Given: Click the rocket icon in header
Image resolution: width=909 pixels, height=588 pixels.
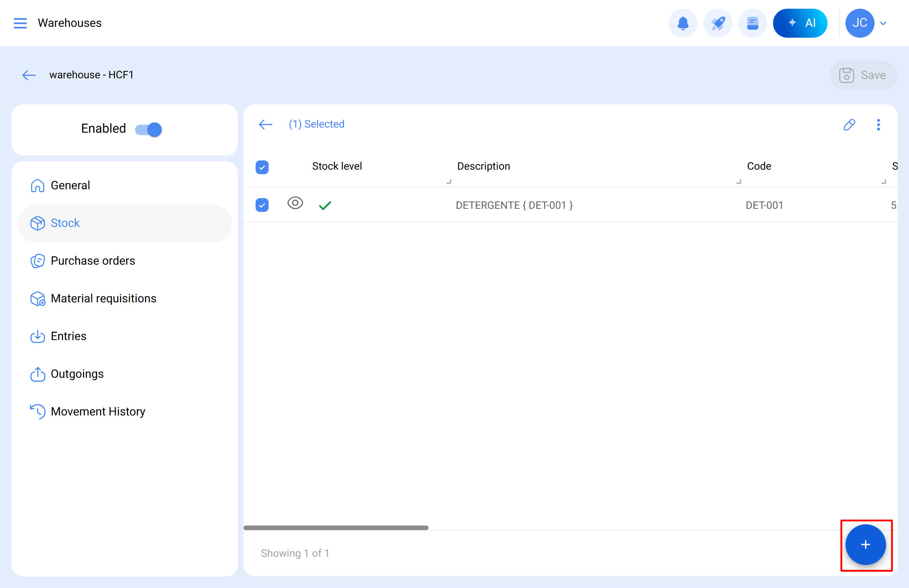Looking at the screenshot, I should (x=717, y=23).
